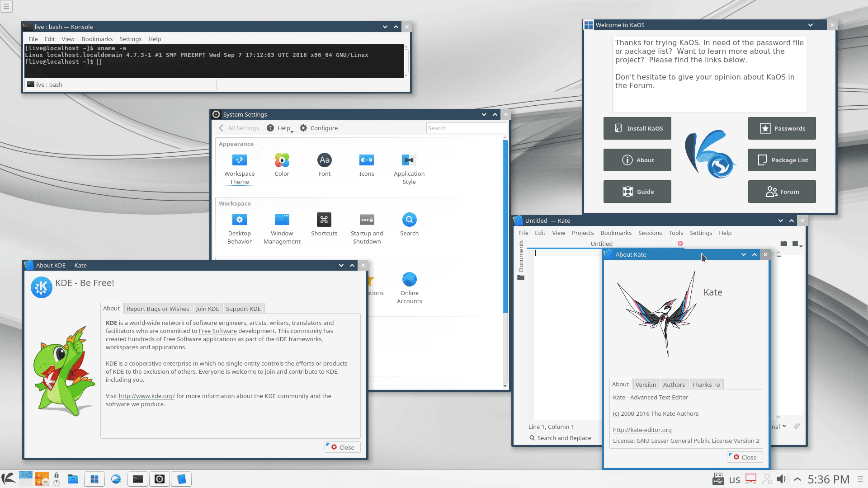Open the Forum button in Welcome window
The height and width of the screenshot is (488, 868).
[x=782, y=192]
